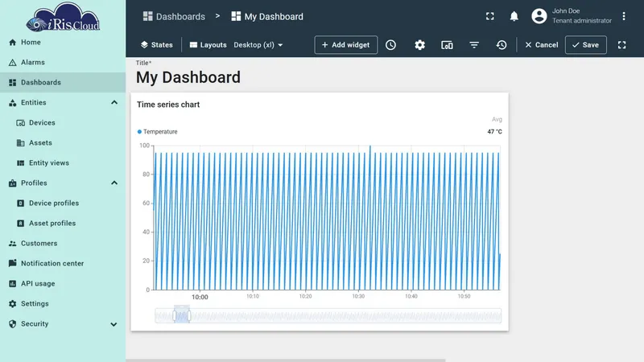Go to Dashboards breadcrumb link

click(x=174, y=16)
